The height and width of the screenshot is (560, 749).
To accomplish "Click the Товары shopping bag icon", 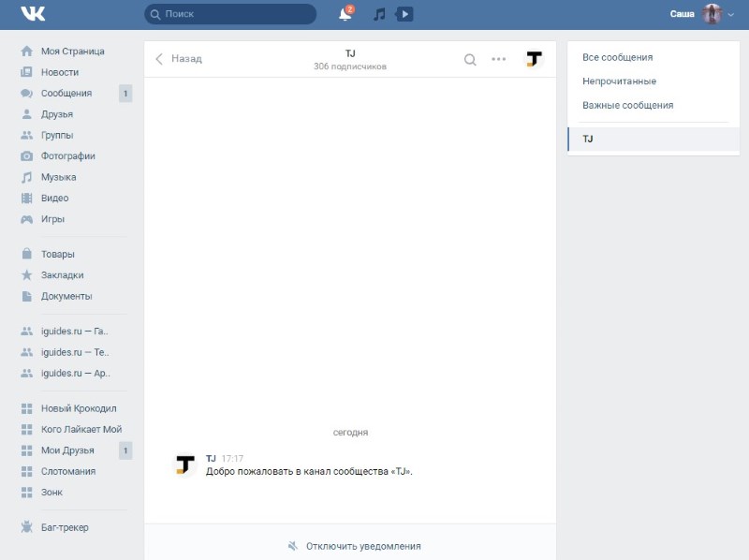I will tap(27, 254).
